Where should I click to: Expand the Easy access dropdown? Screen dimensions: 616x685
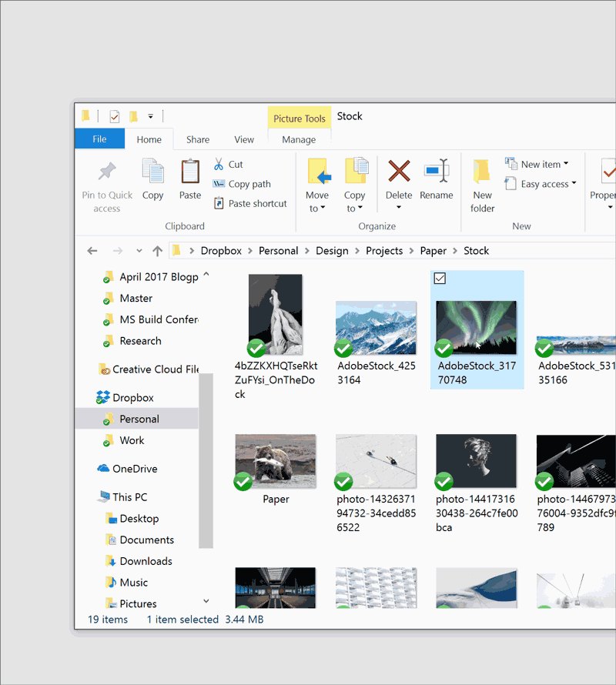[574, 183]
